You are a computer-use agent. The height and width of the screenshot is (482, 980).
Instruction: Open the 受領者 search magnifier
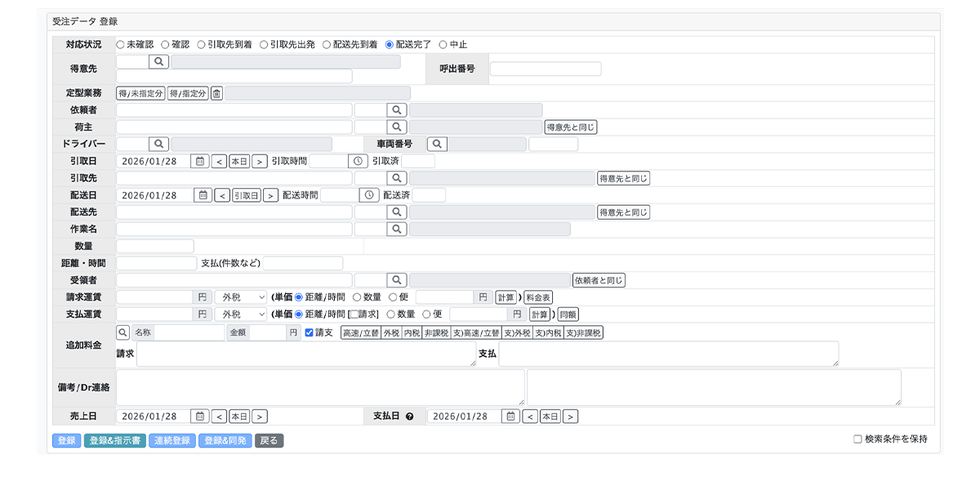(399, 279)
